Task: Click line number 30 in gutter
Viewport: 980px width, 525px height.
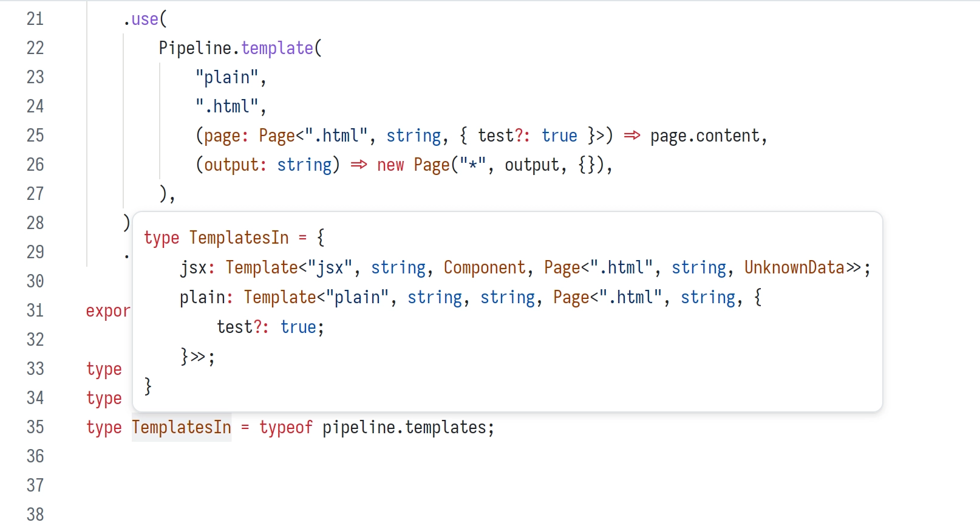Action: [x=35, y=281]
